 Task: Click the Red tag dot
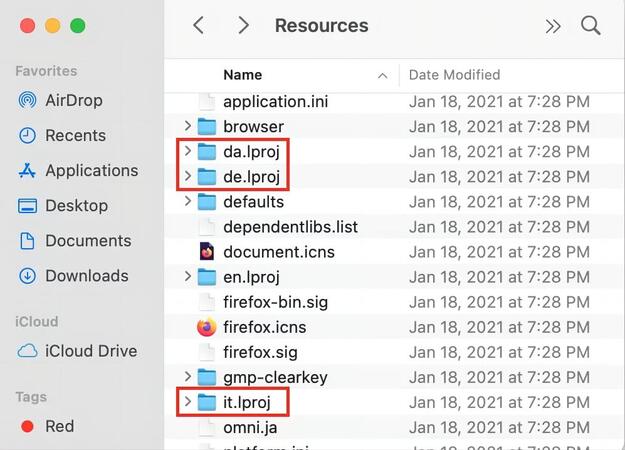(x=27, y=426)
